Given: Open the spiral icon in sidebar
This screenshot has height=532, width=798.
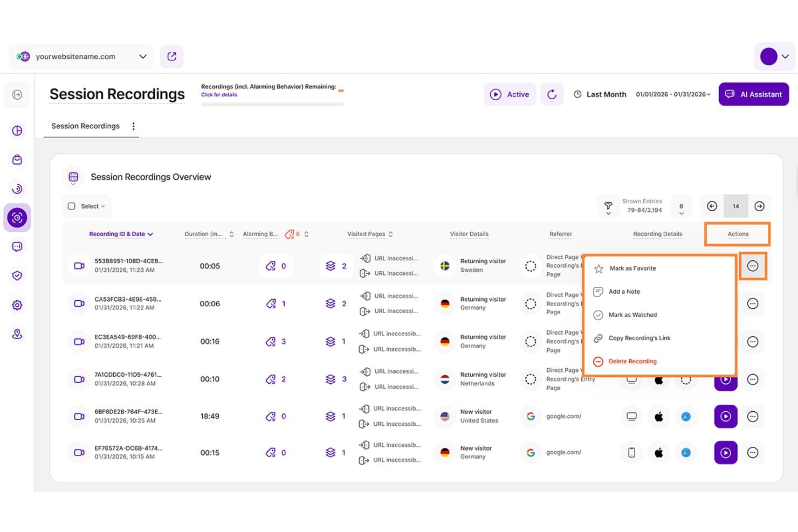Looking at the screenshot, I should [17, 189].
